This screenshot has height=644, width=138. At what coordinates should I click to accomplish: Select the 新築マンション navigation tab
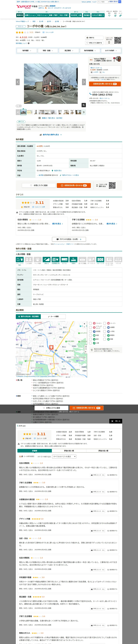(31, 15)
